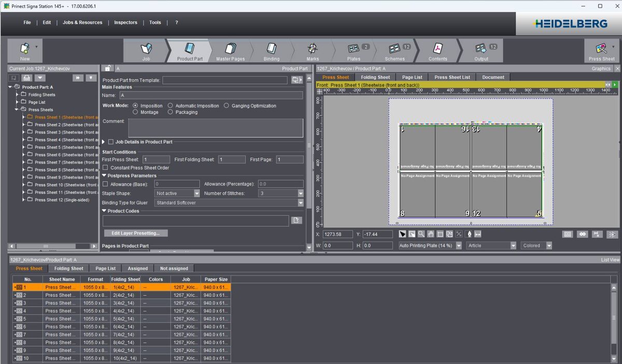Switch to Page List tab in graphics view
622x364 pixels.
pos(412,77)
